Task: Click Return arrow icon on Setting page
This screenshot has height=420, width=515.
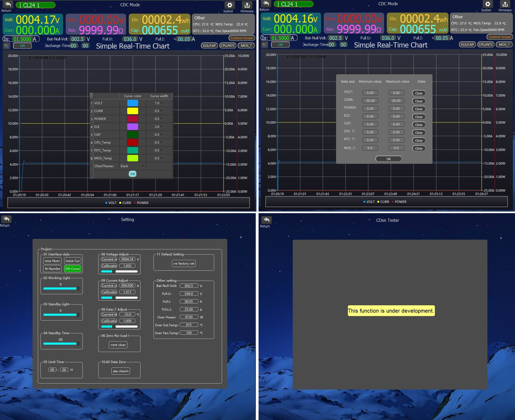Action: coord(7,219)
